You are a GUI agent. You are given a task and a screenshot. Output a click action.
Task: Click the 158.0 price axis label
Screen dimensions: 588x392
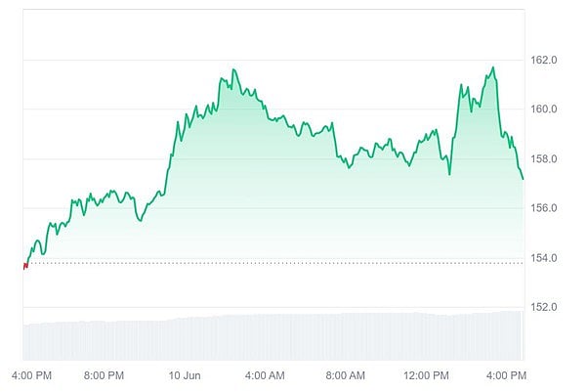544,159
